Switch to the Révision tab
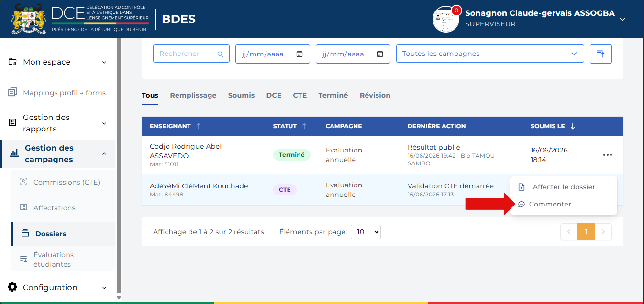644x304 pixels. click(375, 95)
